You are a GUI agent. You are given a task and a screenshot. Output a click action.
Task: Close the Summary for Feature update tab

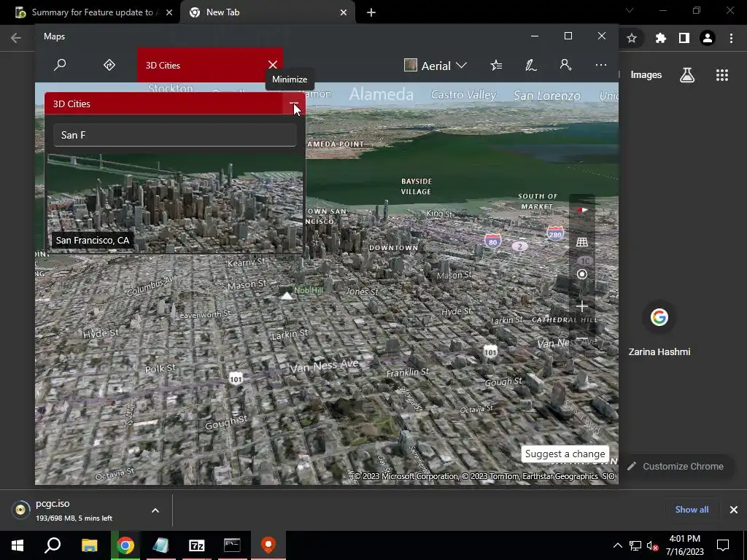pyautogui.click(x=169, y=12)
